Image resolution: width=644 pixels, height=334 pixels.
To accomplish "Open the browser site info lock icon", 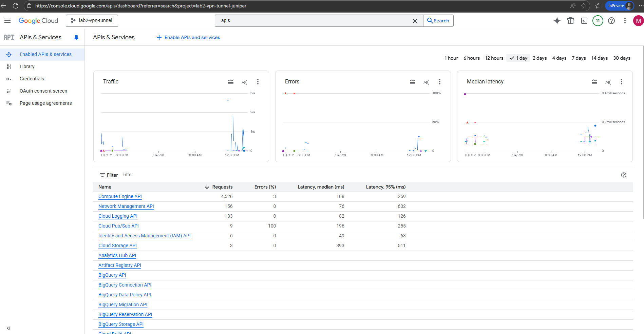I will click(x=29, y=6).
